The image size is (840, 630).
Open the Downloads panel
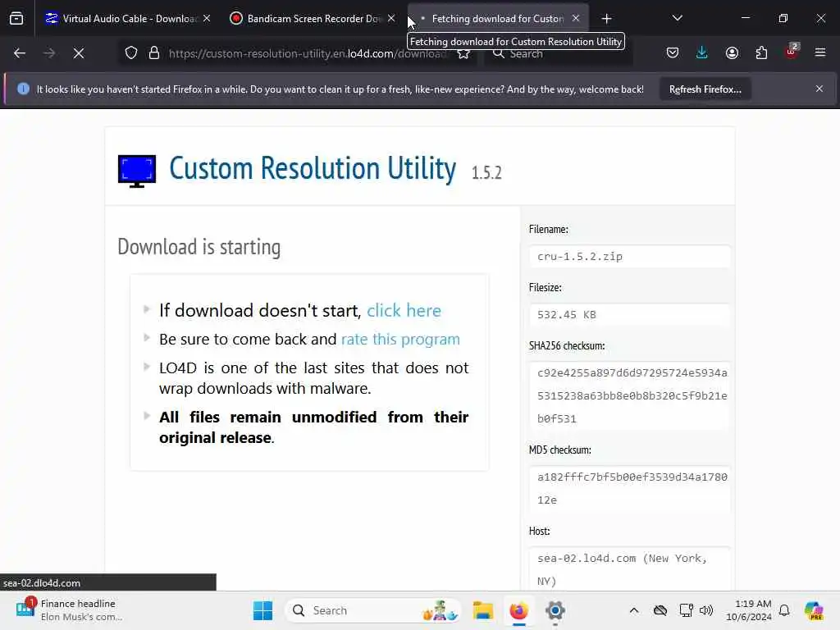[702, 53]
